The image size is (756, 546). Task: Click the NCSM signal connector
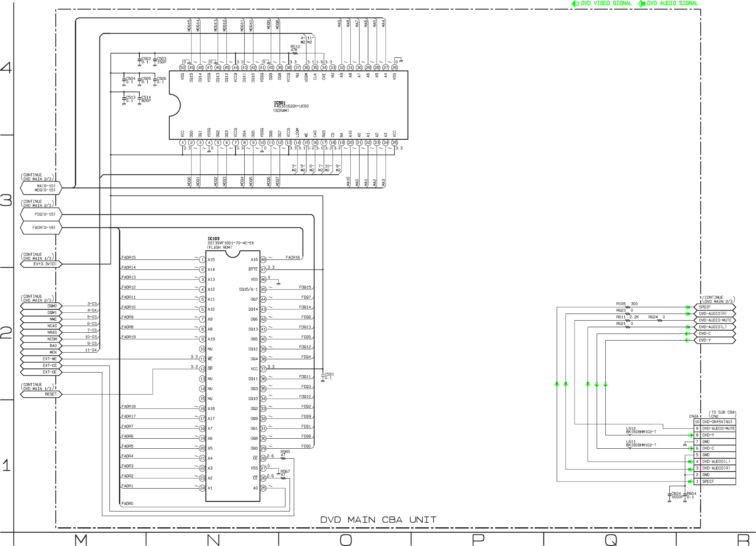click(x=41, y=339)
